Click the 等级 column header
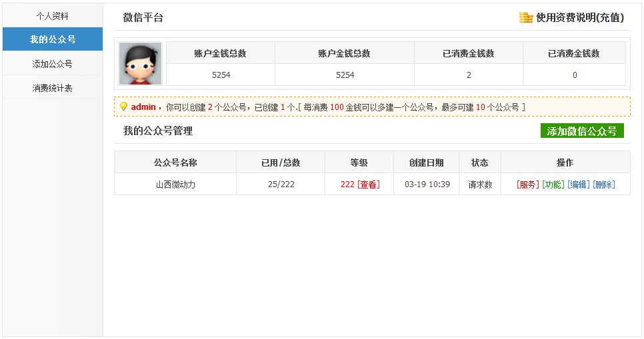The image size is (644, 339). [x=359, y=163]
